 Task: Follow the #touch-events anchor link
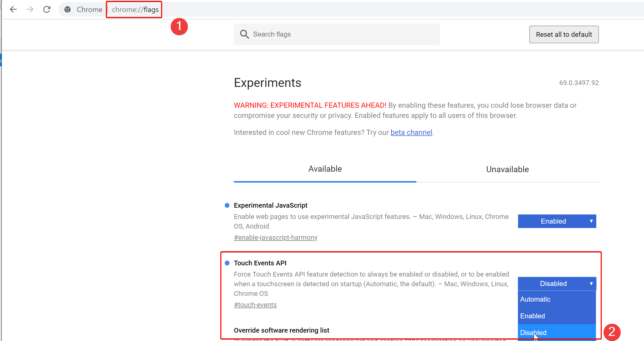255,305
